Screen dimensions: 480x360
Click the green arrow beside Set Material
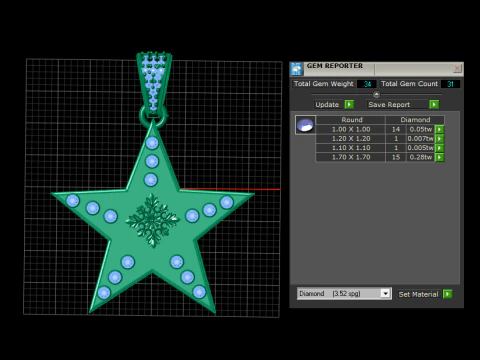pyautogui.click(x=447, y=294)
